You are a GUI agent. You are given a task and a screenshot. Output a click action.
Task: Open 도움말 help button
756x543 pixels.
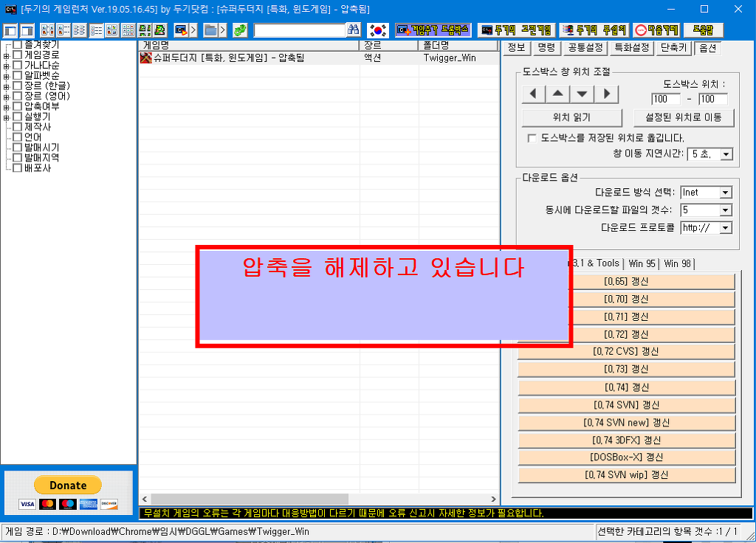[x=703, y=30]
